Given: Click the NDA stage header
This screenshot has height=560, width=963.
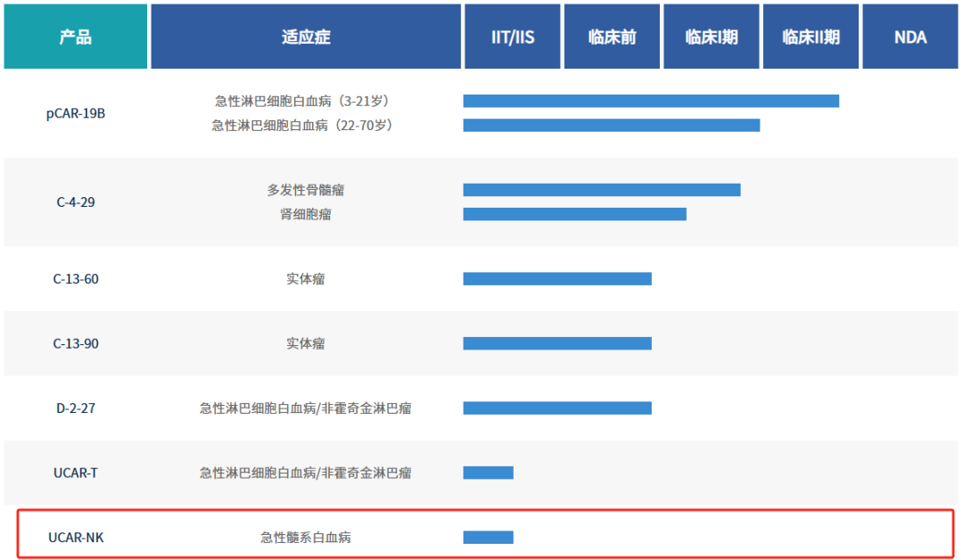Looking at the screenshot, I should click(x=909, y=37).
